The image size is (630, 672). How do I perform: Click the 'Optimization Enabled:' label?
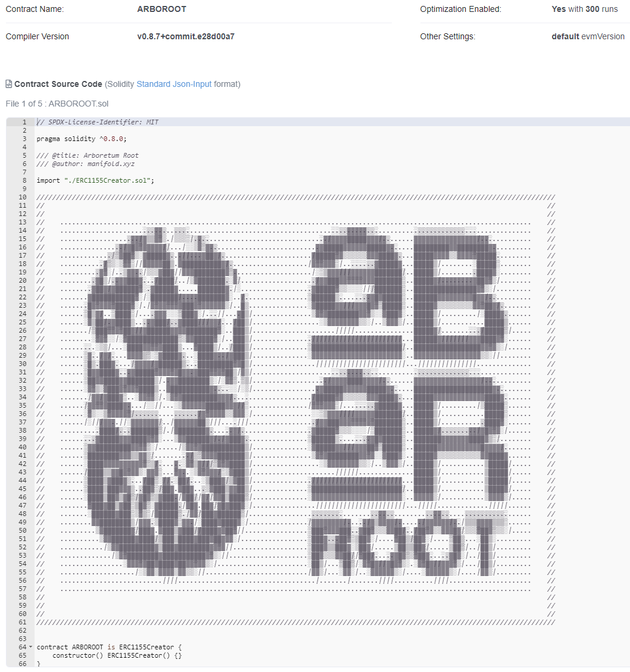461,9
